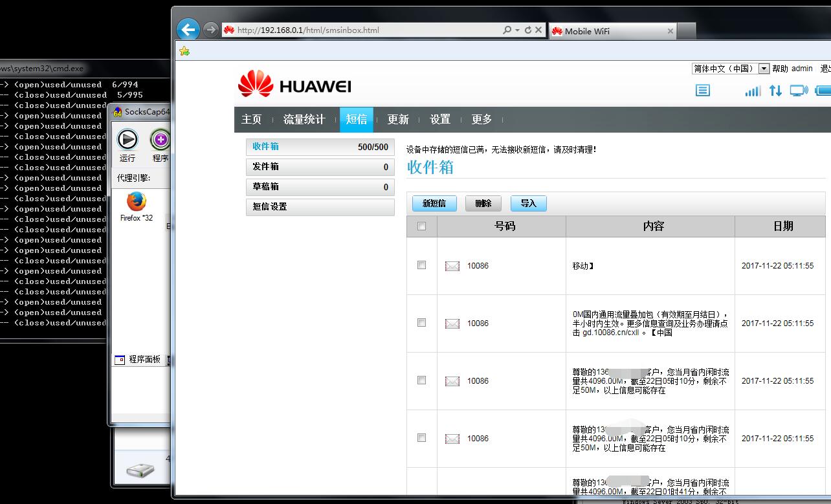Click the 新短信 button
This screenshot has width=831, height=504.
tap(434, 203)
